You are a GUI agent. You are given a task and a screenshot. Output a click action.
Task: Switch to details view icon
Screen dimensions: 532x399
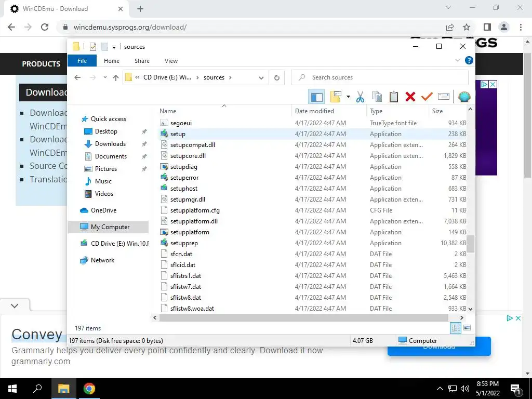(456, 328)
